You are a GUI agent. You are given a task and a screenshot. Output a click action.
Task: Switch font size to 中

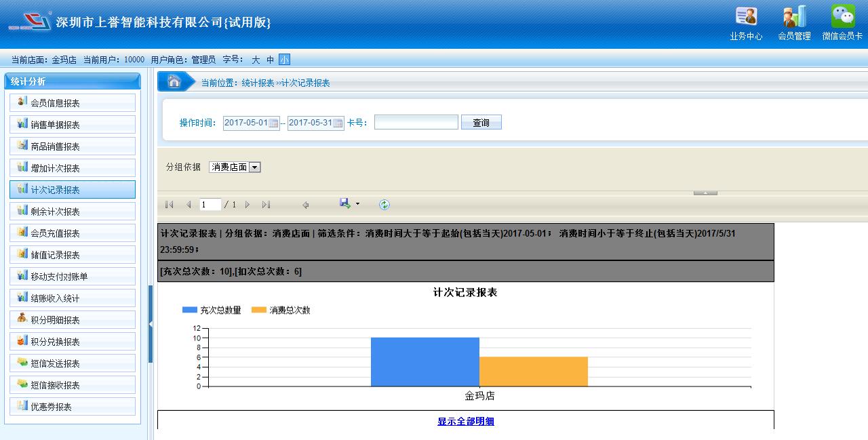(x=270, y=60)
